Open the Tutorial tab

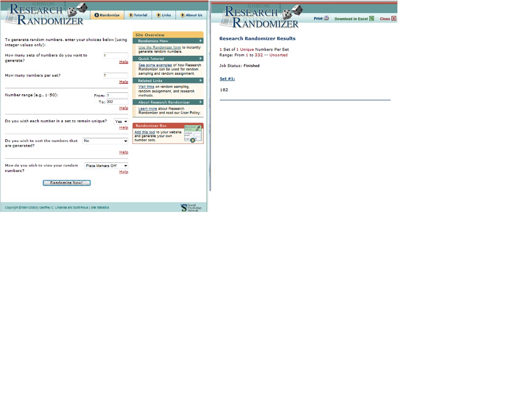point(138,15)
